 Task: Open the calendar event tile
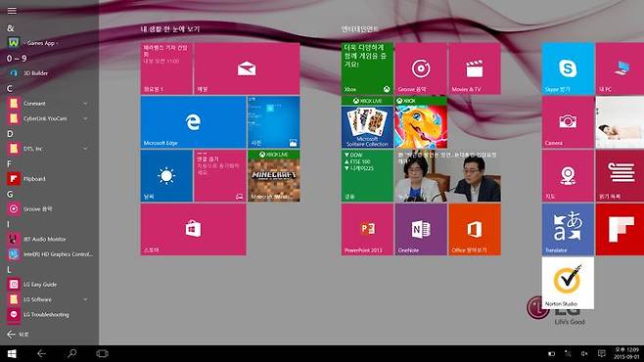166,68
